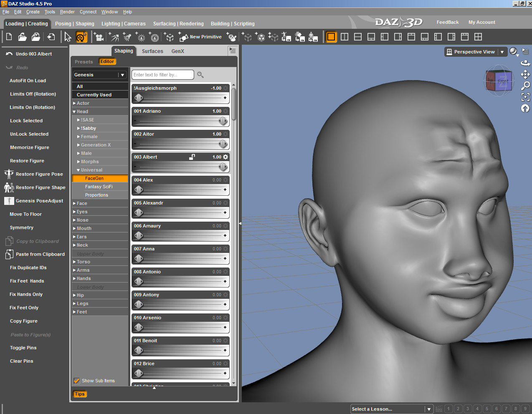The height and width of the screenshot is (414, 532).
Task: Click the viewport frame selection icon
Action: 525,97
